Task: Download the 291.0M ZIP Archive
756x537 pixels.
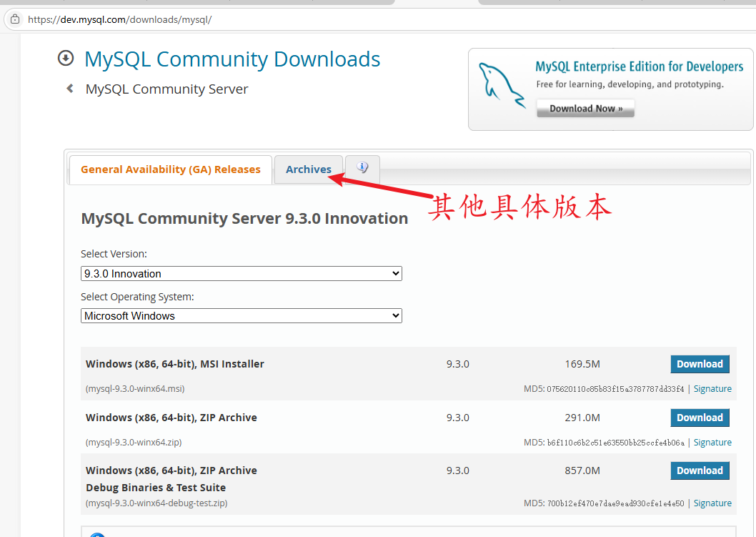Action: (x=700, y=418)
